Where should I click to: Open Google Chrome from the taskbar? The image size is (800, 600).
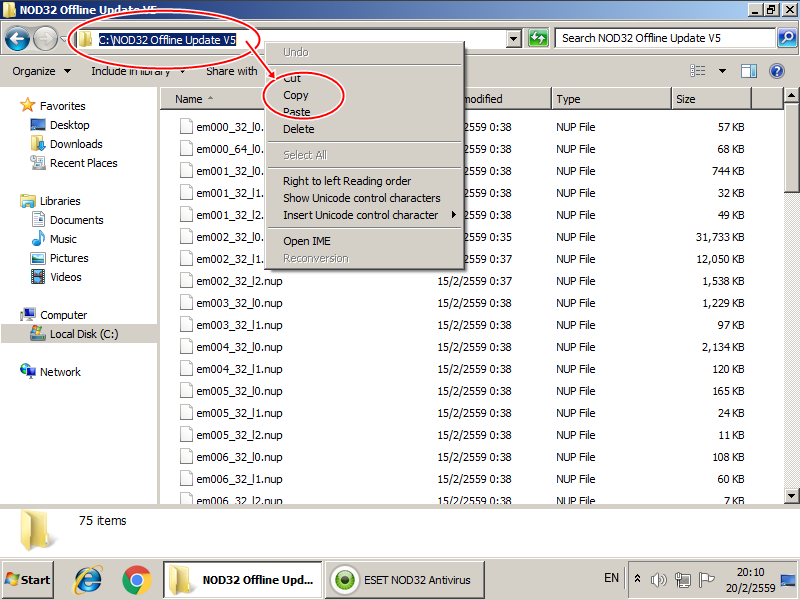[x=136, y=580]
